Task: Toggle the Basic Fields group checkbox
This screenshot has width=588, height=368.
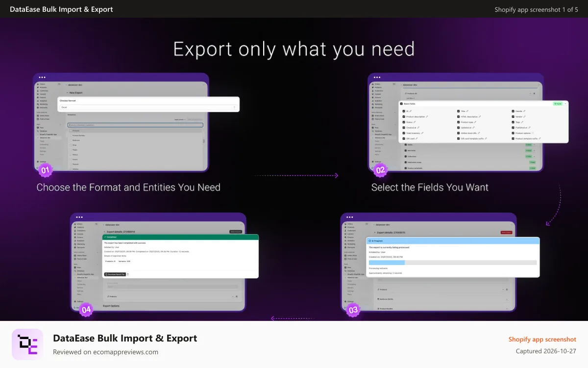Action: [x=401, y=104]
